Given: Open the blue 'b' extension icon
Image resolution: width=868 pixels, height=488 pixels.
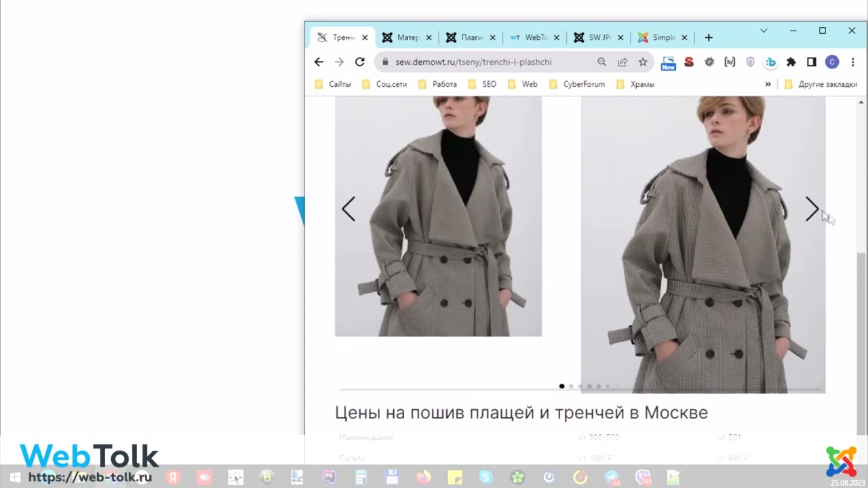Looking at the screenshot, I should [x=770, y=62].
